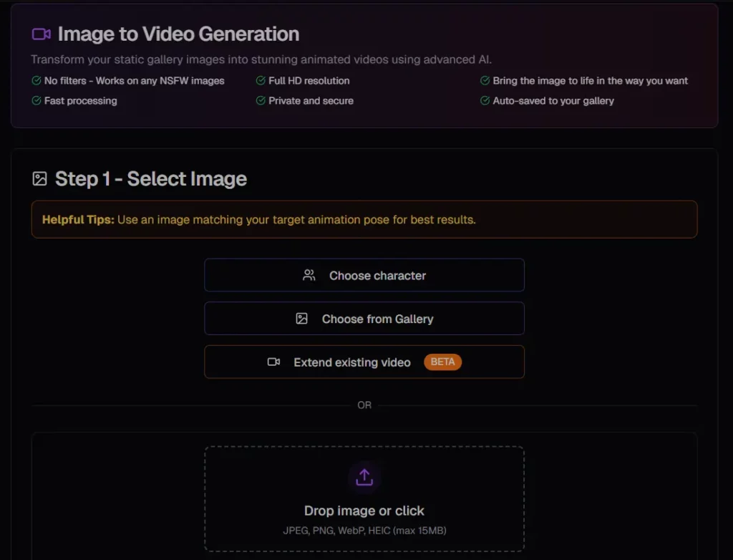Screen dimensions: 733x560
Task: Click the checkmark beside Private and secure
Action: coord(261,100)
